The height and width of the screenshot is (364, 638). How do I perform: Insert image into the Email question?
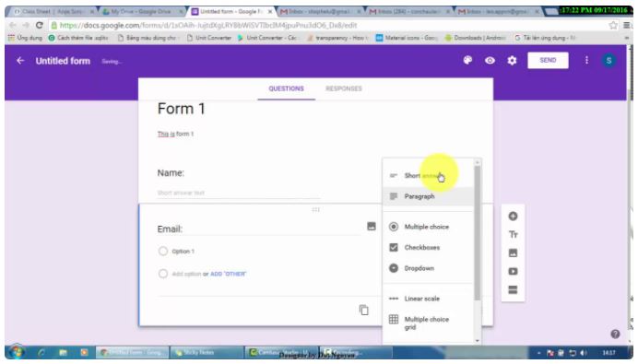tap(371, 226)
